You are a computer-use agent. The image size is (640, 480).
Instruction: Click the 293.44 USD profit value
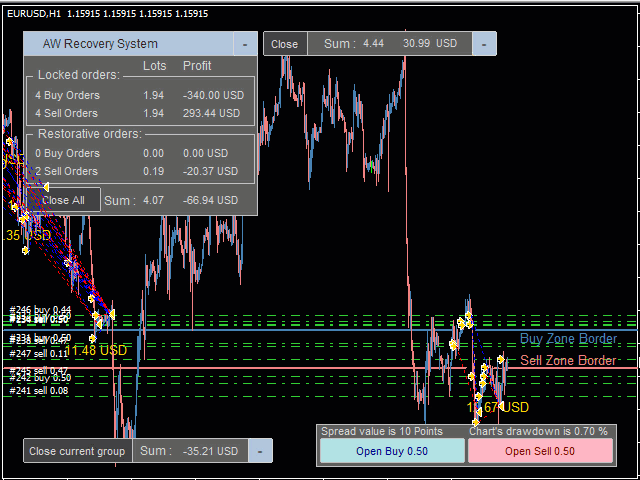pyautogui.click(x=211, y=113)
